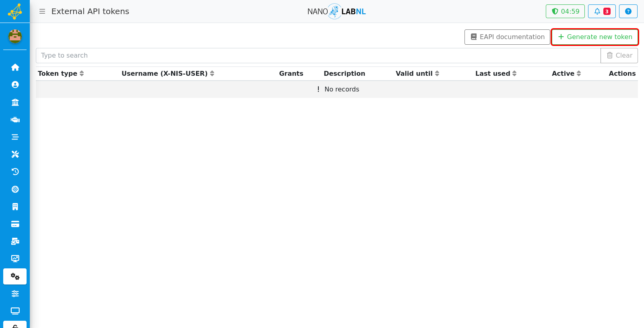The height and width of the screenshot is (328, 644).
Task: Open the display screen sidebar icon
Action: tap(15, 311)
